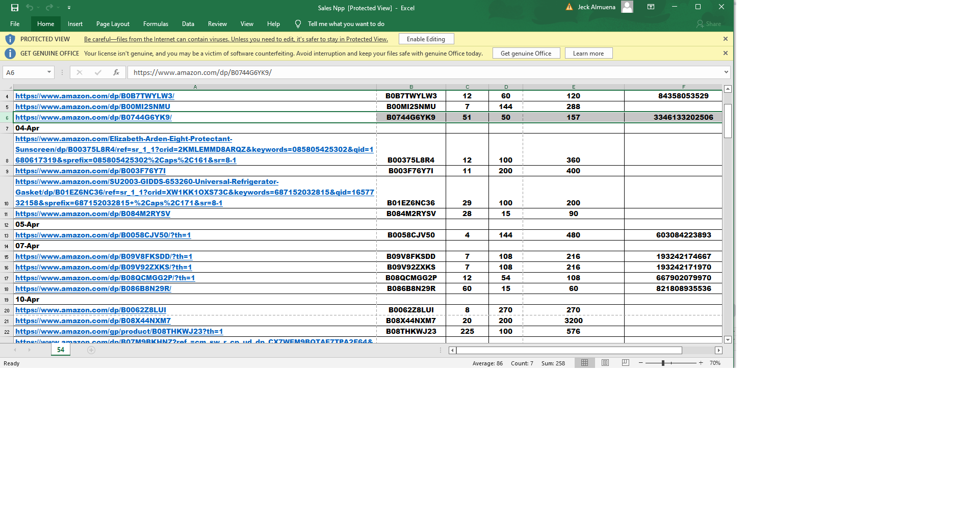This screenshot has width=980, height=531.
Task: Click Enable Editing button
Action: (426, 39)
